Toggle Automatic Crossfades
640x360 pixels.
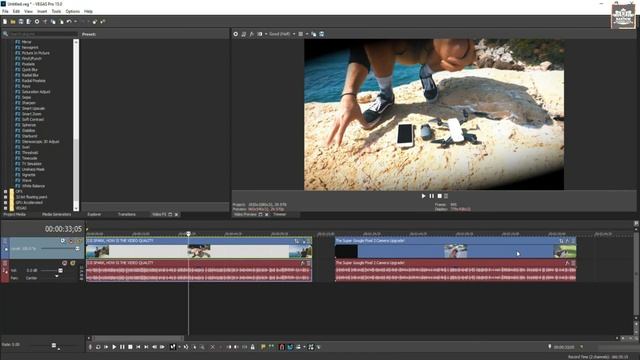(290, 347)
